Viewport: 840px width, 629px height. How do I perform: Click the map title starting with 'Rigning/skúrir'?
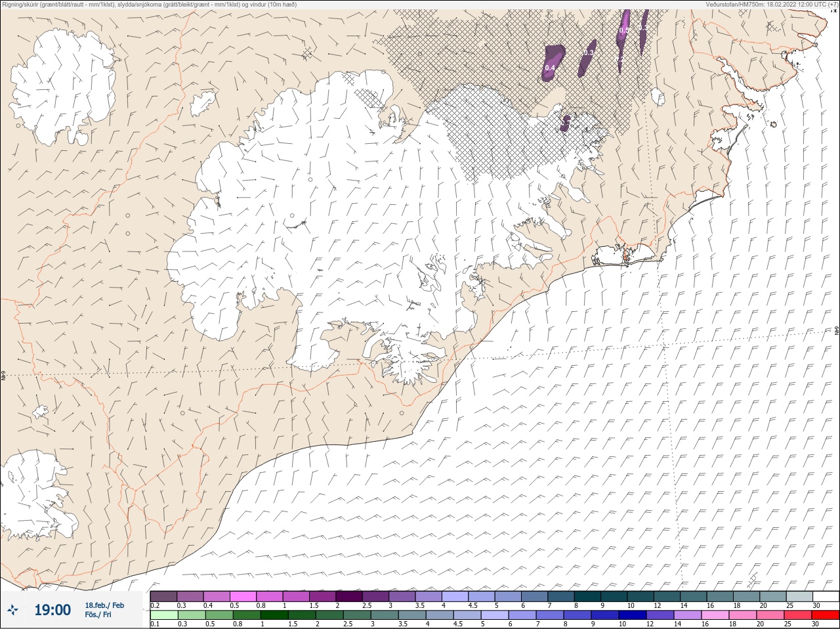click(150, 4)
